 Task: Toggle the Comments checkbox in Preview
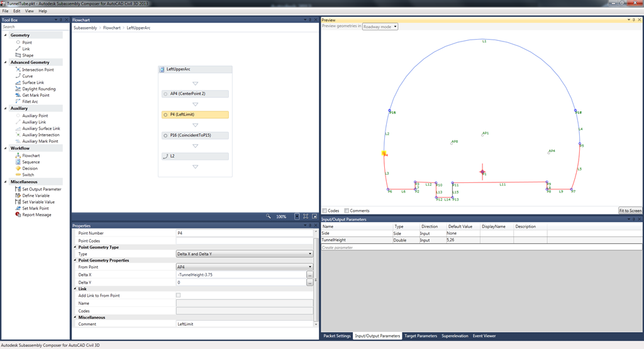click(347, 211)
